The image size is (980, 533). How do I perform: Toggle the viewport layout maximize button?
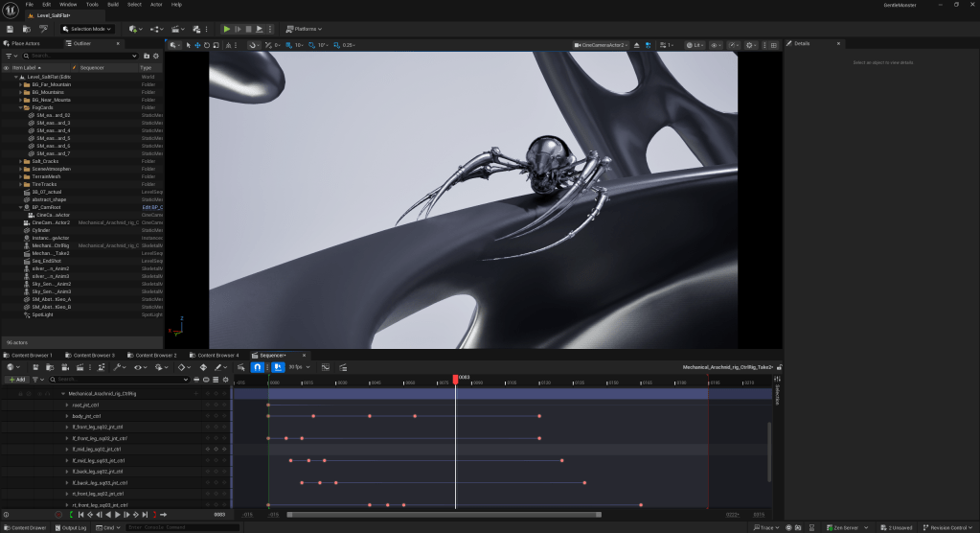point(775,45)
